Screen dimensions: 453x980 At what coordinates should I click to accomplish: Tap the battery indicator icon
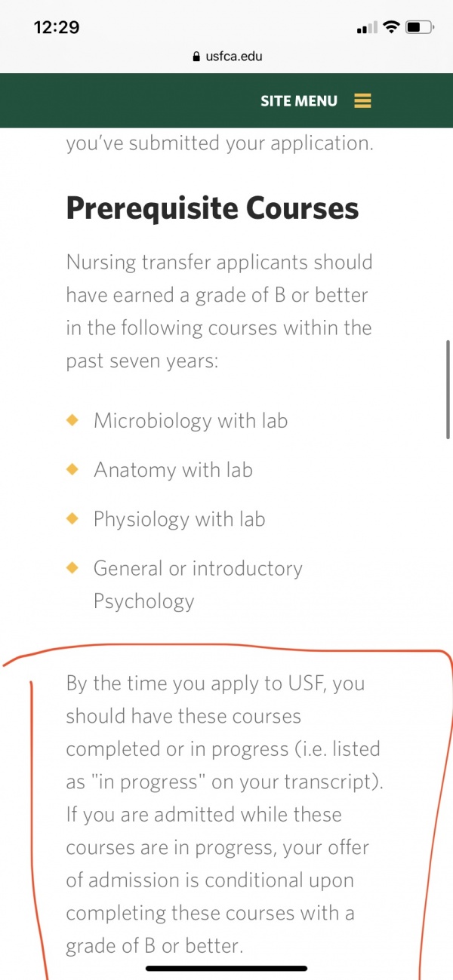[419, 27]
